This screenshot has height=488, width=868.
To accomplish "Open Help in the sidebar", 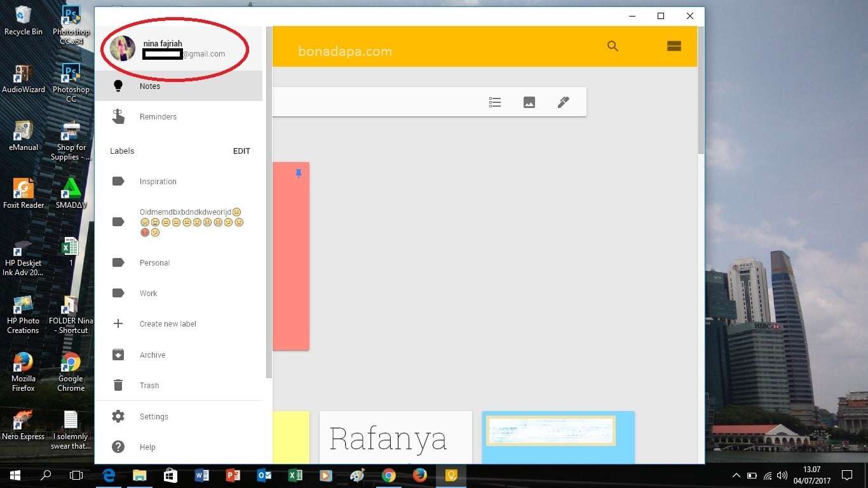I will [179, 447].
